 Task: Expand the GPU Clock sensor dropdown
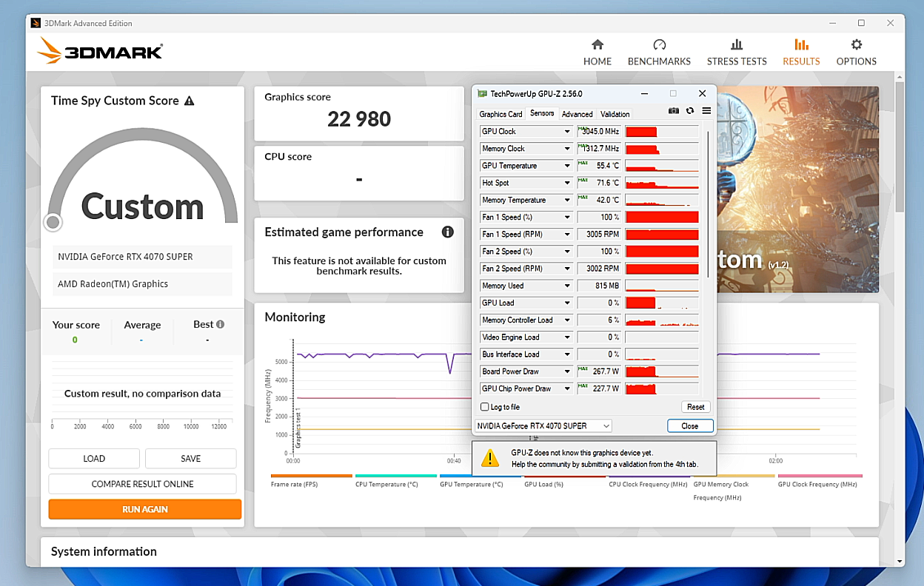tap(567, 132)
